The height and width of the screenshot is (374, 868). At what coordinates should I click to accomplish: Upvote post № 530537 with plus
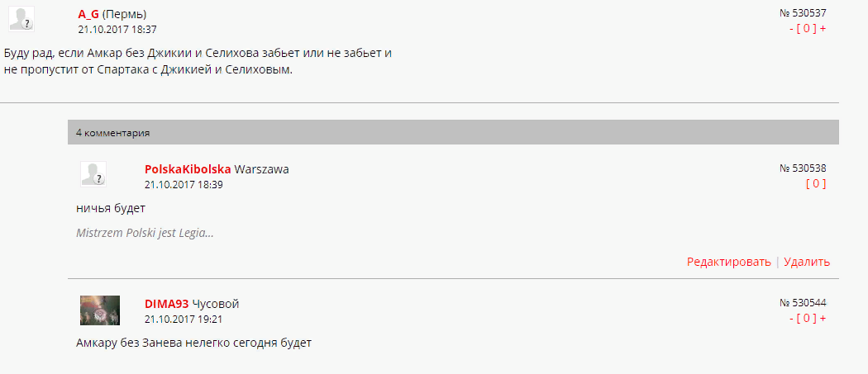[823, 29]
